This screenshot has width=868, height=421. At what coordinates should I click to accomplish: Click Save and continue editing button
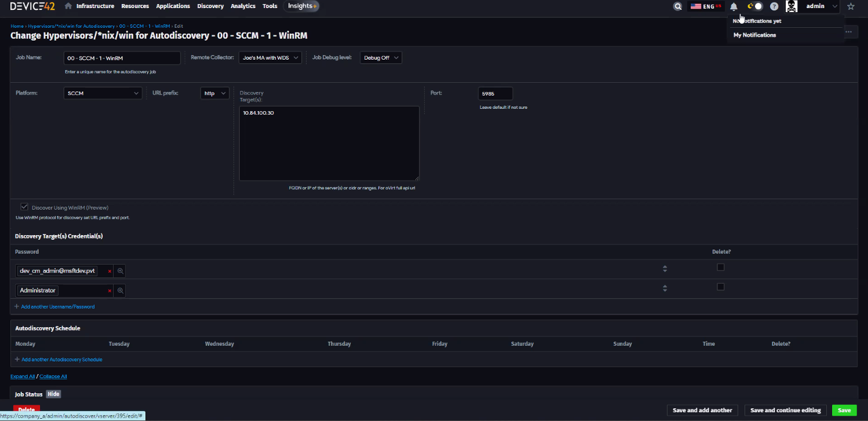point(785,411)
